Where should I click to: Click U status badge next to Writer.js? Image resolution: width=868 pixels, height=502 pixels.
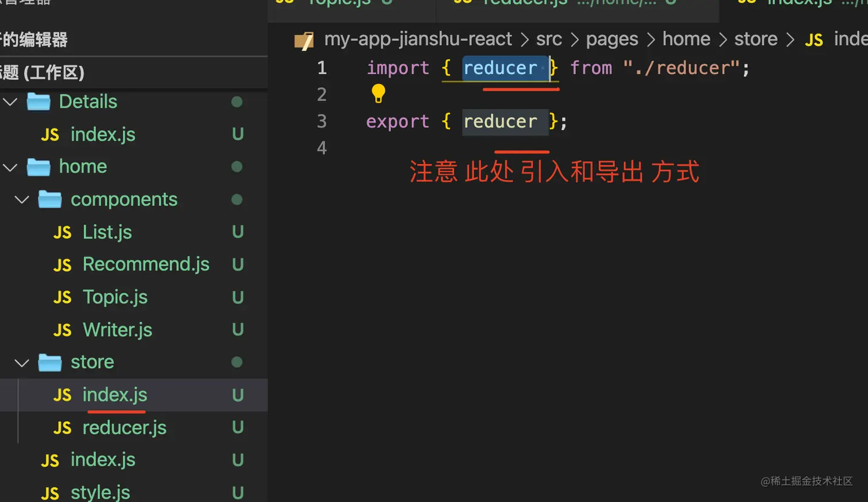pyautogui.click(x=238, y=330)
